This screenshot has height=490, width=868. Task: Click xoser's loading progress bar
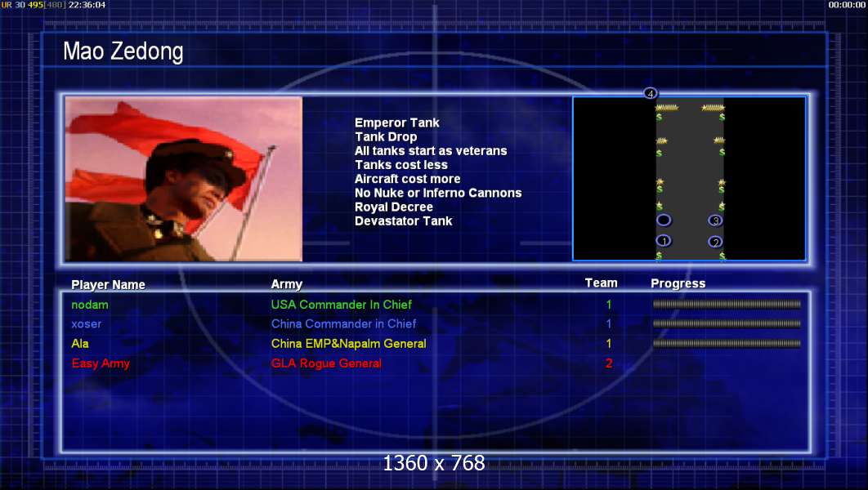[x=727, y=323]
